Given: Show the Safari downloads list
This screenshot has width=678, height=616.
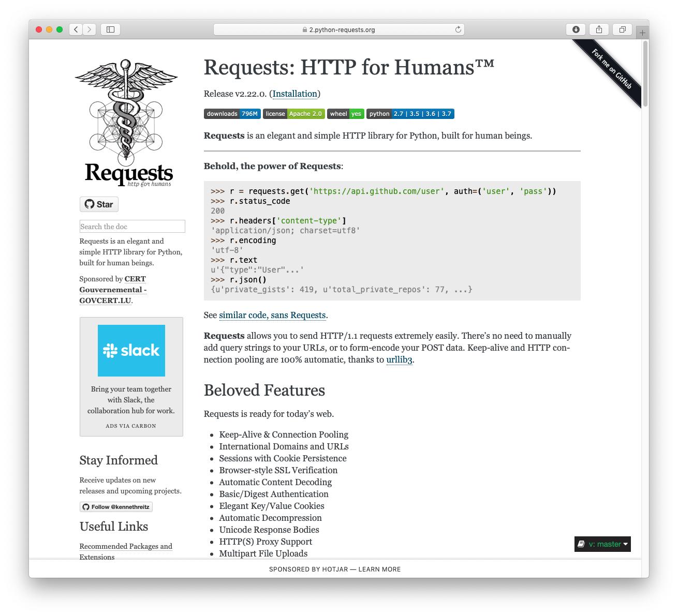Looking at the screenshot, I should pos(576,29).
